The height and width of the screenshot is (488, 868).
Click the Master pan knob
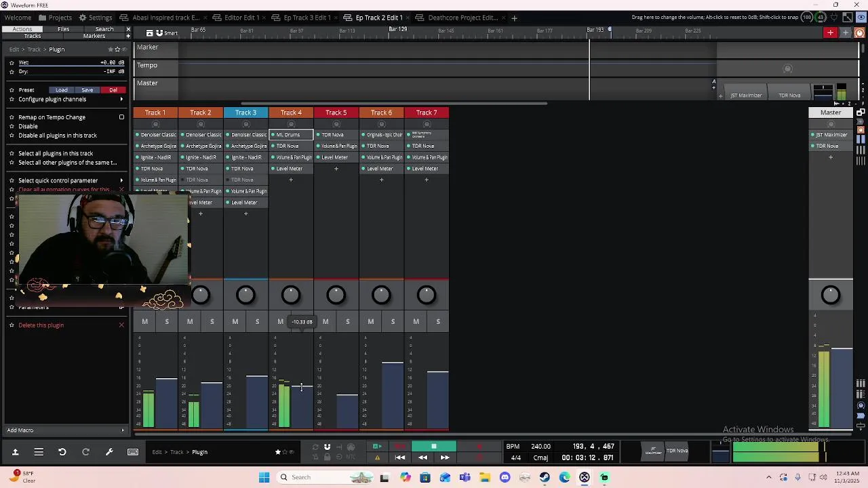coord(831,295)
